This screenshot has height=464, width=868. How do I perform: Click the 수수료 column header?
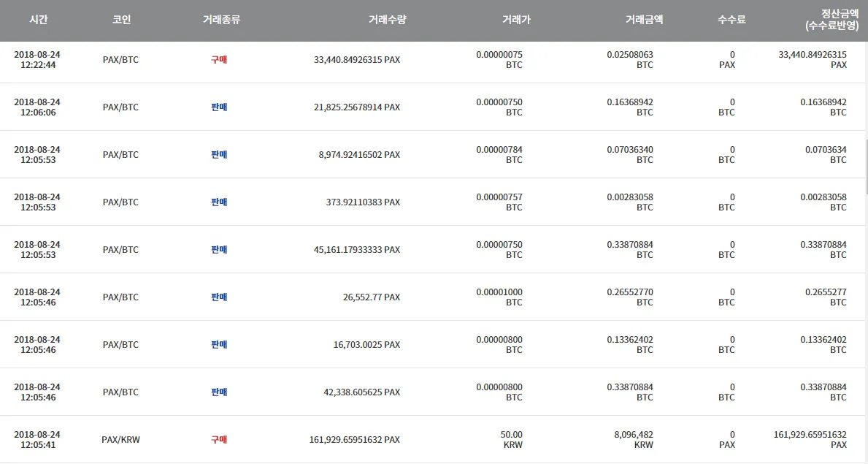(x=731, y=20)
